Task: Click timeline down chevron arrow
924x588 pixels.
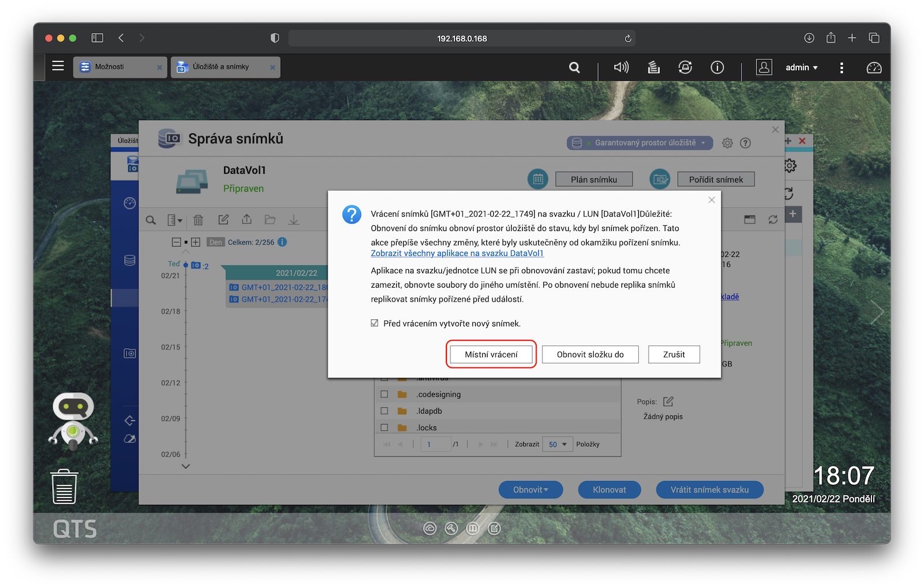Action: coord(185,466)
